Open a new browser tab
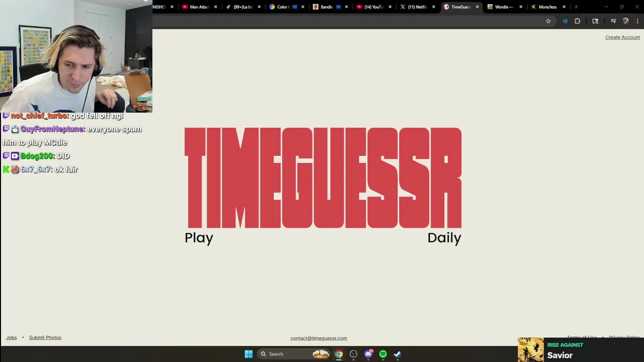Image resolution: width=644 pixels, height=362 pixels. [x=576, y=7]
